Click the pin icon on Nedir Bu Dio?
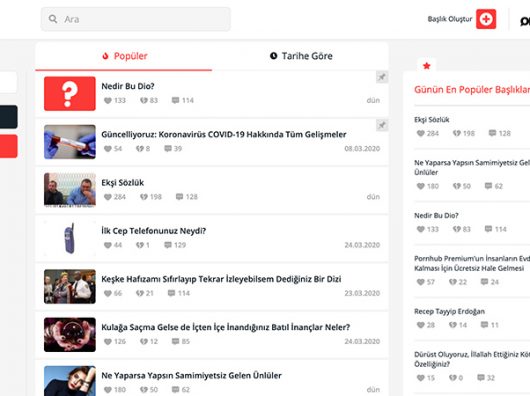 (382, 77)
